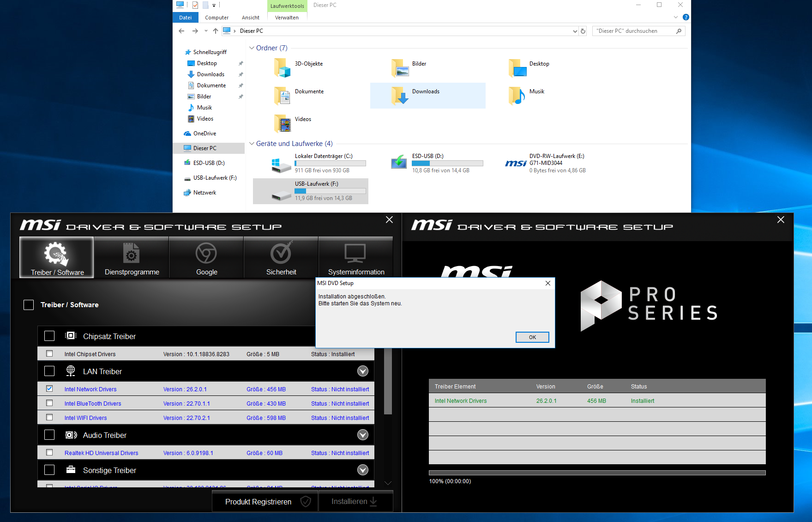Toggle the main Treiber / Software checkbox
Viewport: 812px width, 522px height.
[29, 305]
